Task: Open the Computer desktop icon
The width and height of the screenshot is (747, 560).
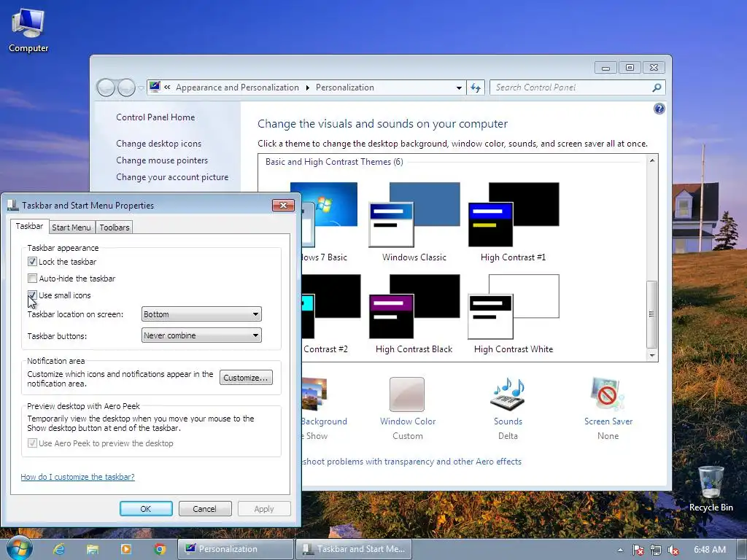Action: pyautogui.click(x=28, y=30)
